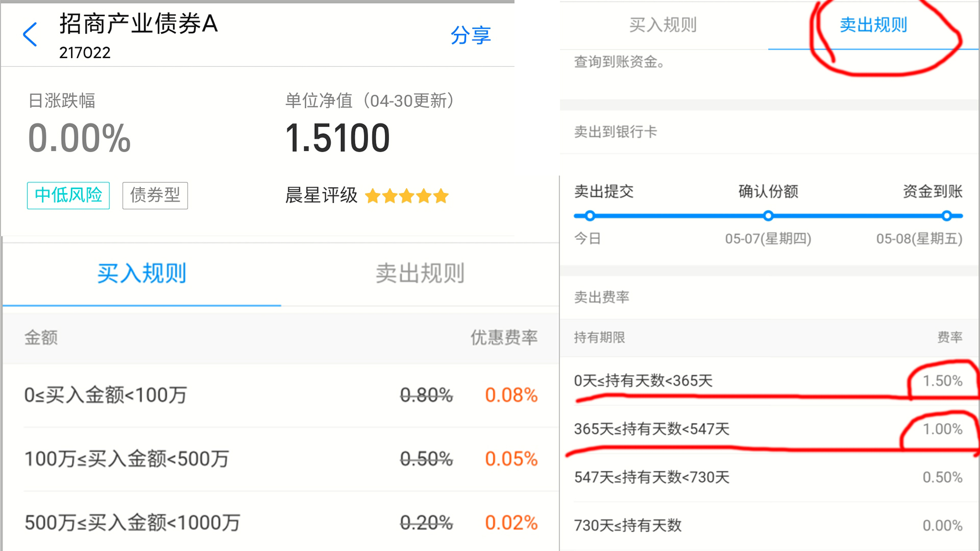Click the 1.5100 unit net value
Screen dimensions: 980x551
click(x=337, y=138)
